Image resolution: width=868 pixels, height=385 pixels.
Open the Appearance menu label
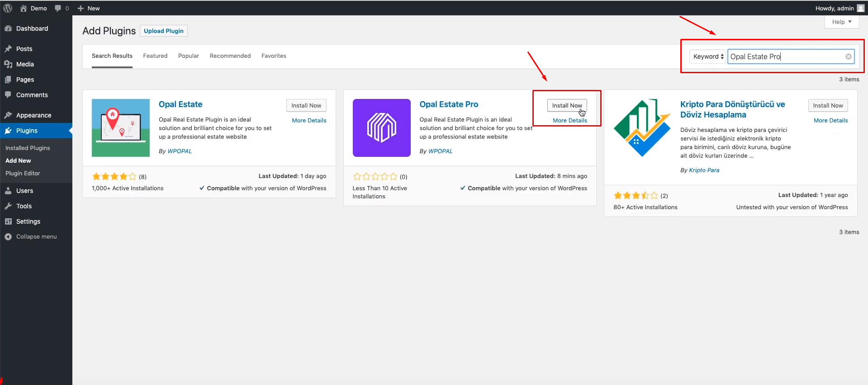pos(34,115)
